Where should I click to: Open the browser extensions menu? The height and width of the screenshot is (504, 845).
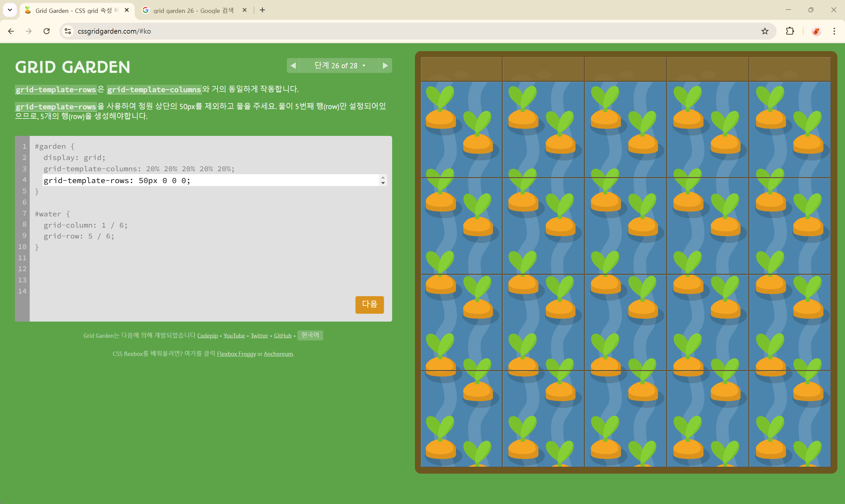tap(790, 31)
